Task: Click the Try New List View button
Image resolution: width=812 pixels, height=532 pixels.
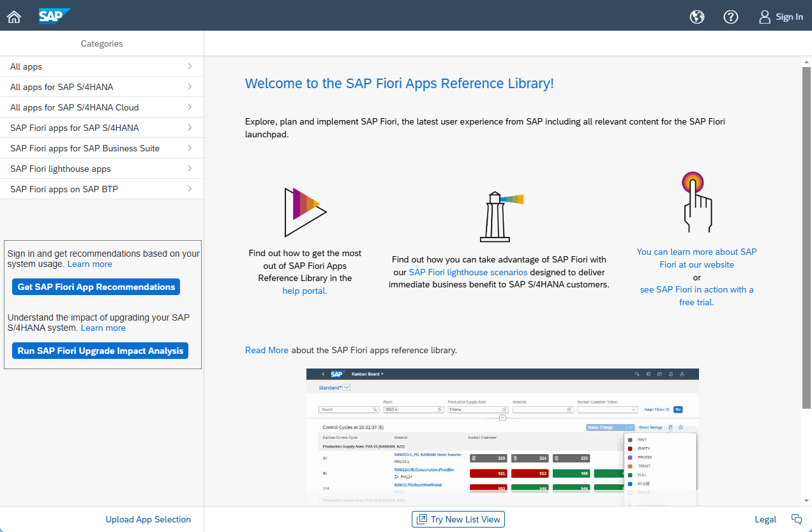Action: [458, 519]
